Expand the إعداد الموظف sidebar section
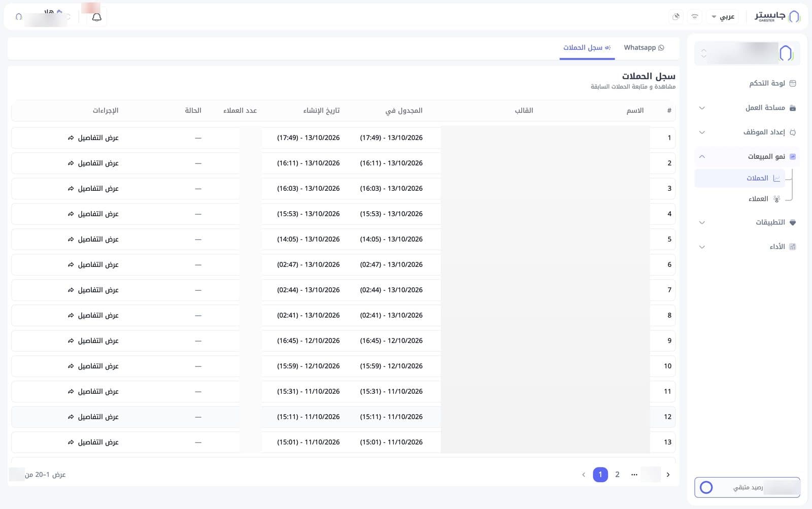 click(747, 132)
